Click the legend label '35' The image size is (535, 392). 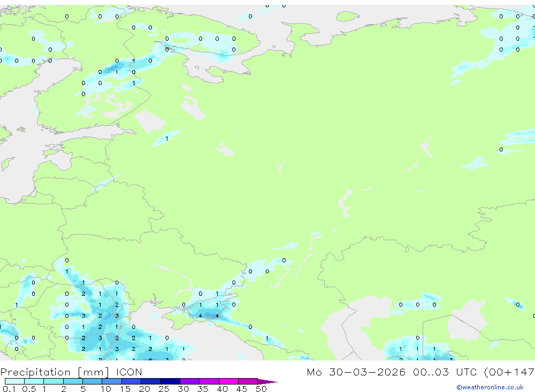click(x=203, y=389)
